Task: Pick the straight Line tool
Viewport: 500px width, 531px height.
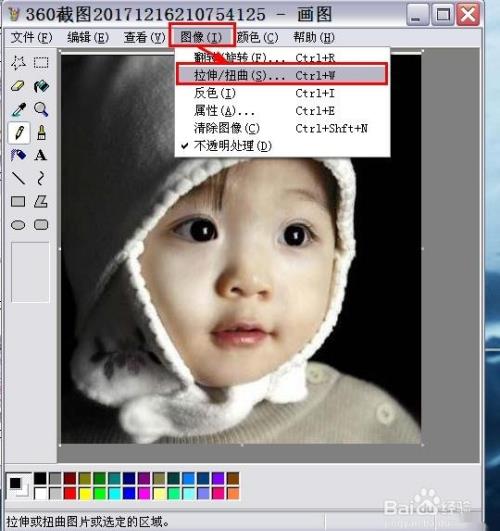Action: pos(18,178)
